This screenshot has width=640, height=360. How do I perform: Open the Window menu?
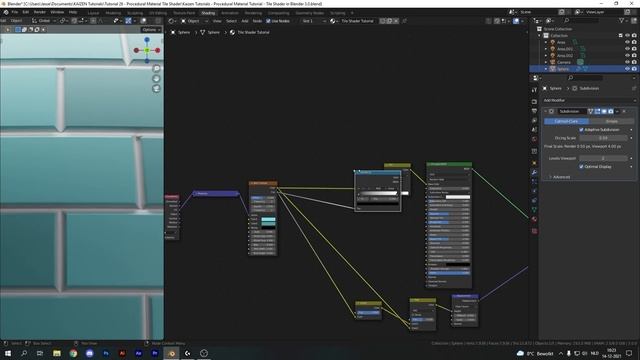(57, 12)
